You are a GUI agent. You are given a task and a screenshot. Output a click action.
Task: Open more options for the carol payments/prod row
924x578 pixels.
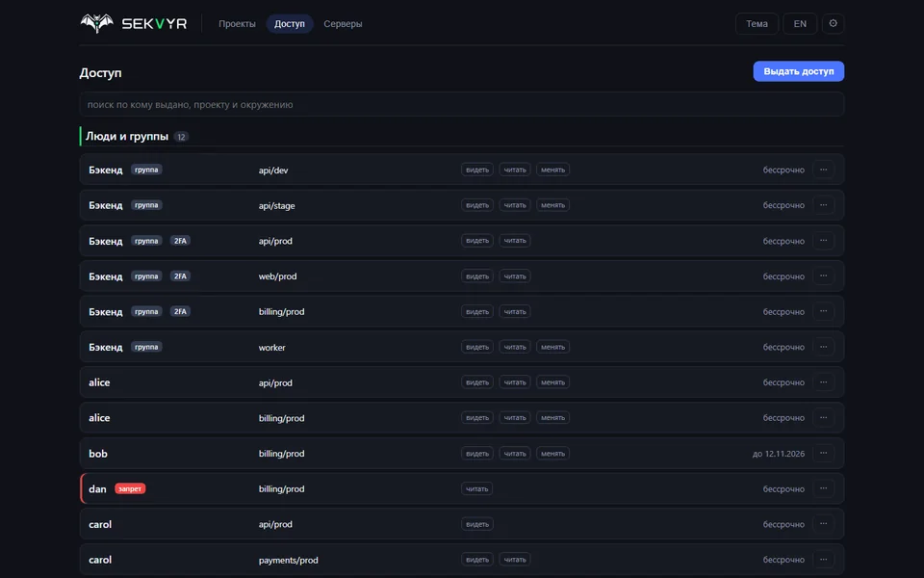823,559
